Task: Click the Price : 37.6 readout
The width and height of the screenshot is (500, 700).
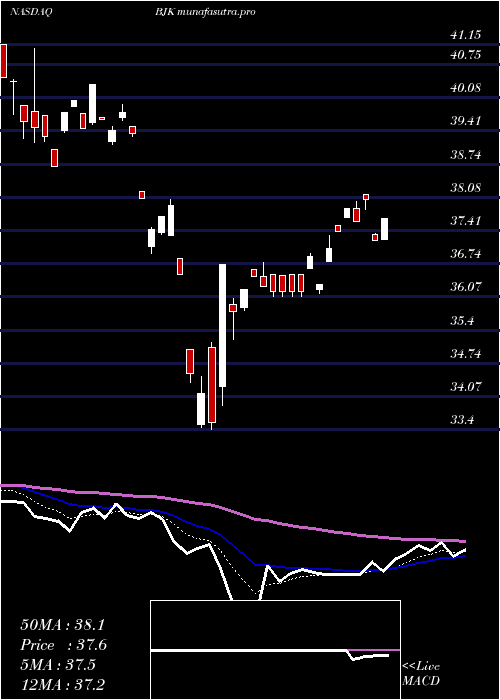Action: click(x=64, y=645)
